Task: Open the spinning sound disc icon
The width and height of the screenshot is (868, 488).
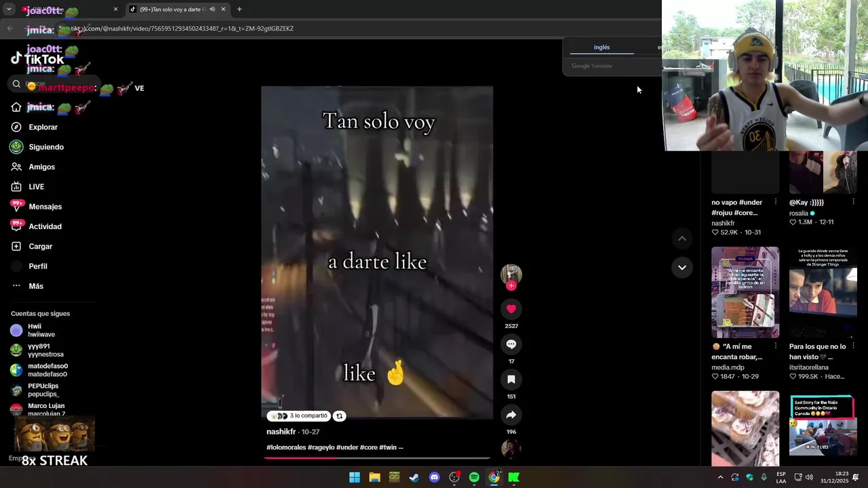Action: click(511, 449)
